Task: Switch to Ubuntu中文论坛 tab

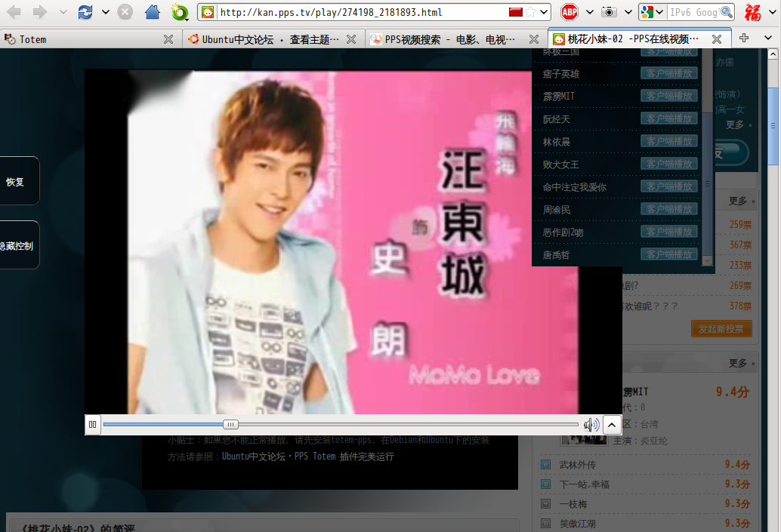Action: point(271,39)
